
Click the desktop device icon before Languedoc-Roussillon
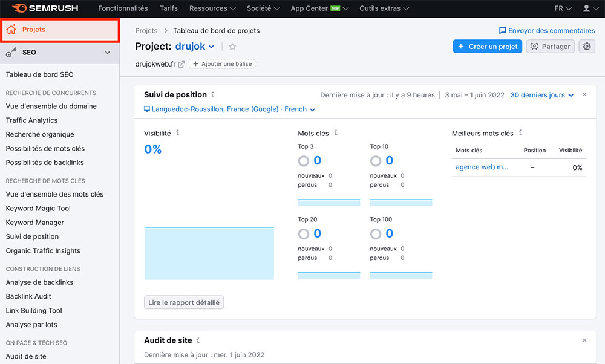point(147,109)
